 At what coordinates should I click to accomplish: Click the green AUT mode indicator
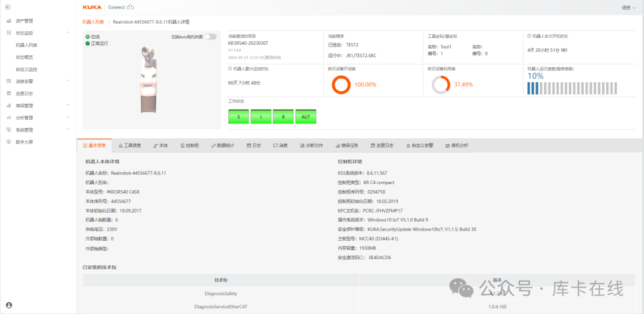[x=306, y=117]
